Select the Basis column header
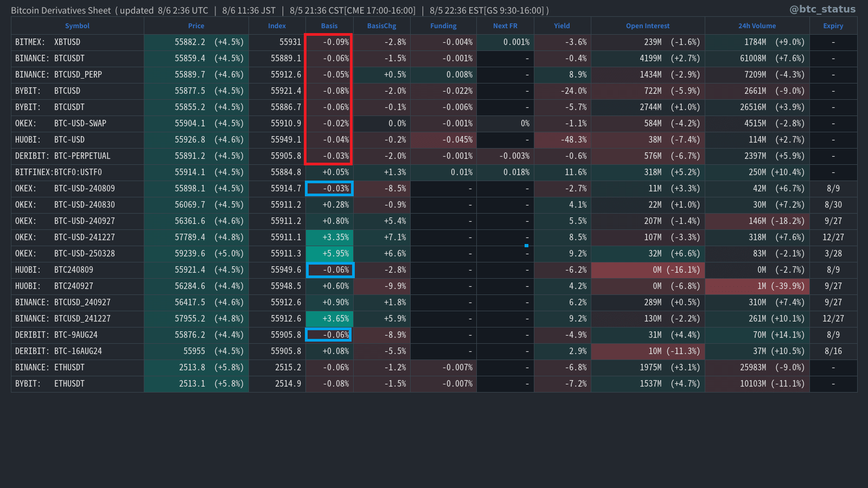Image resolution: width=868 pixels, height=488 pixels. click(329, 26)
